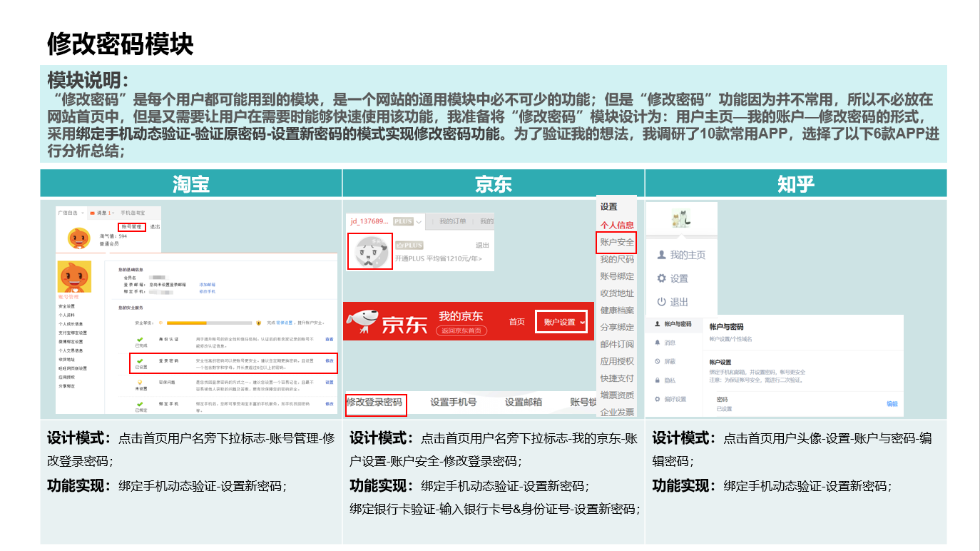Click the JD user avatar image
Image resolution: width=980 pixels, height=551 pixels.
click(x=370, y=251)
